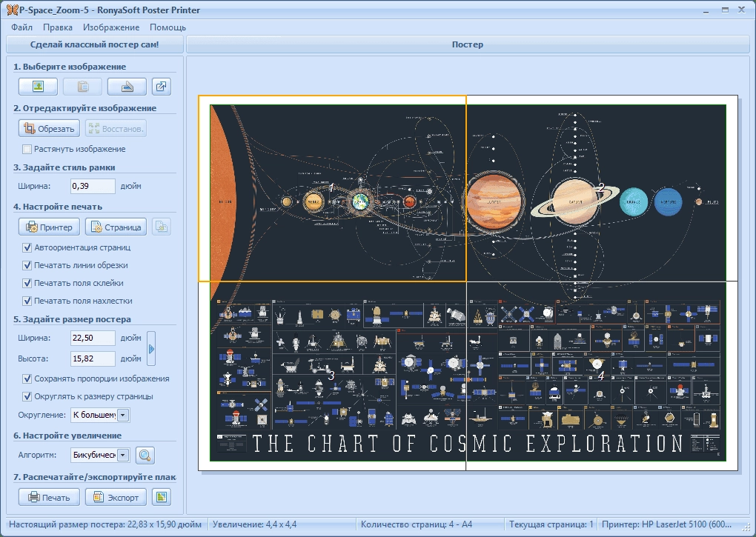Click the Печать print button
Screen dimensions: 756x537
(x=49, y=497)
